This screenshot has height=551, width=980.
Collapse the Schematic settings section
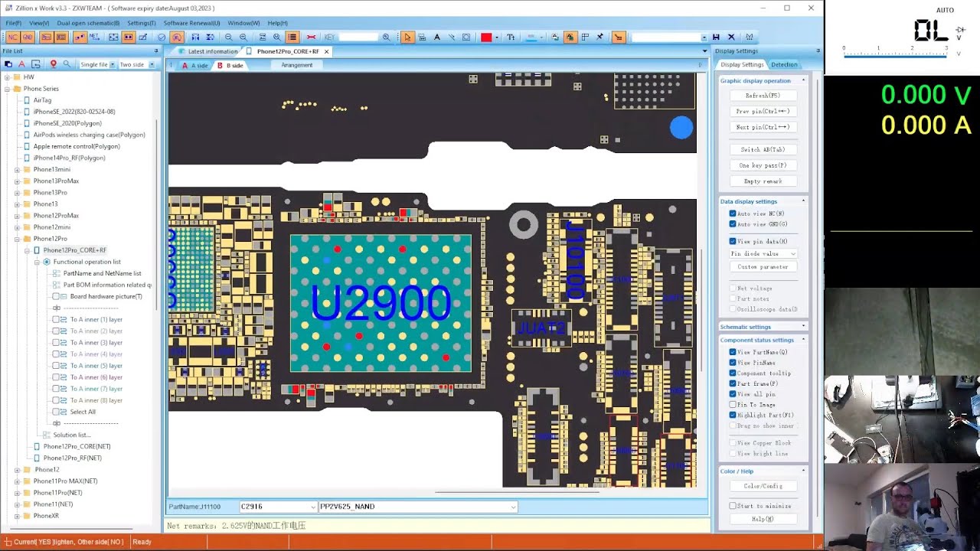pyautogui.click(x=803, y=327)
